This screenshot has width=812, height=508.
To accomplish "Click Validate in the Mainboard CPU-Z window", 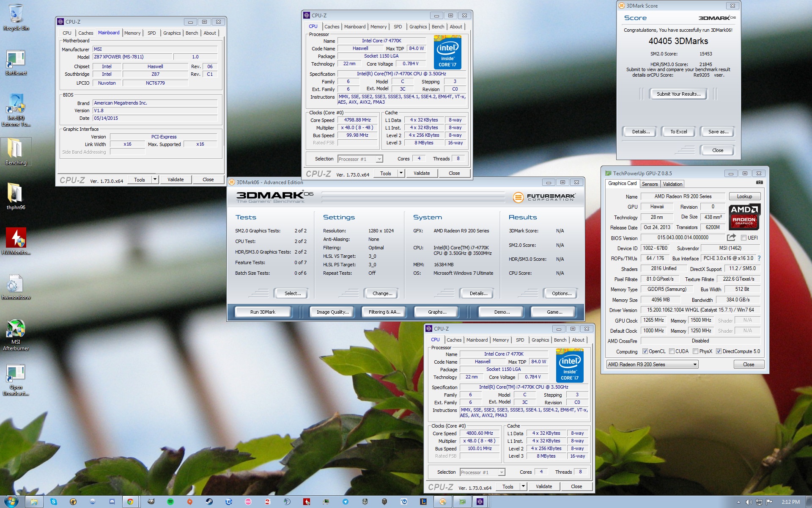I will coord(176,179).
